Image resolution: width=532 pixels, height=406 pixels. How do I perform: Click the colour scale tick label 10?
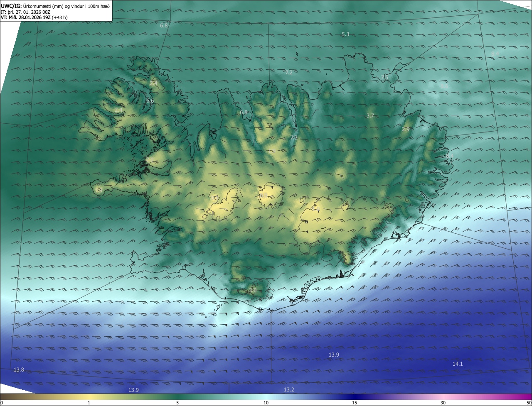(x=266, y=403)
